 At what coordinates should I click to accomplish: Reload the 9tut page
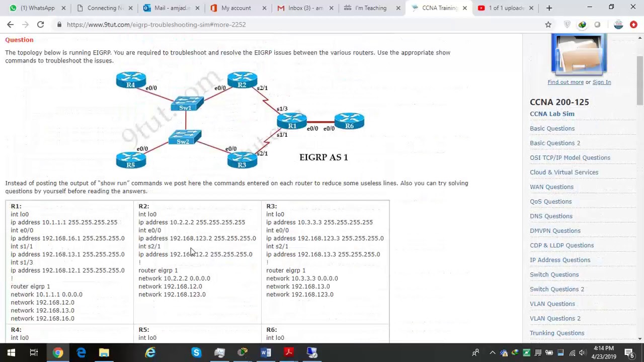(40, 25)
